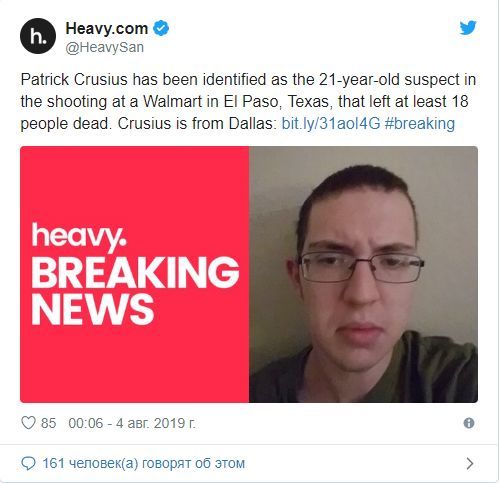Open the Twitter bird logo
Screen dimensions: 500x483
[x=468, y=28]
